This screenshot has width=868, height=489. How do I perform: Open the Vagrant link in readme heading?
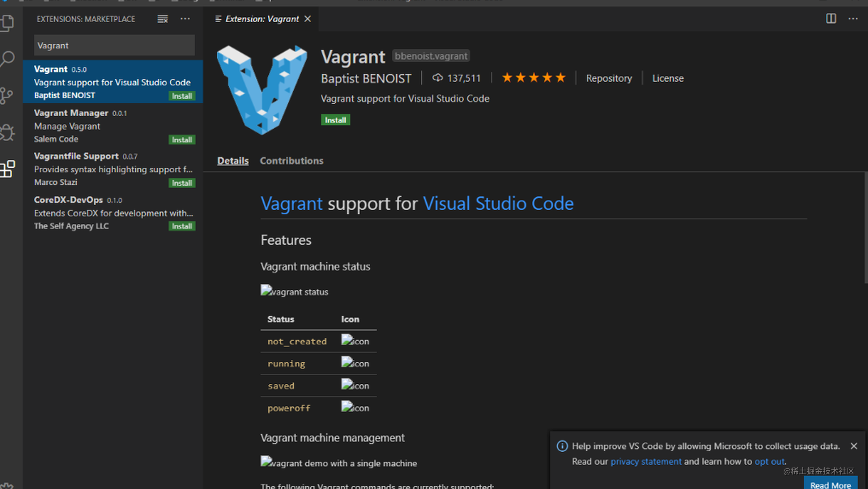point(292,203)
